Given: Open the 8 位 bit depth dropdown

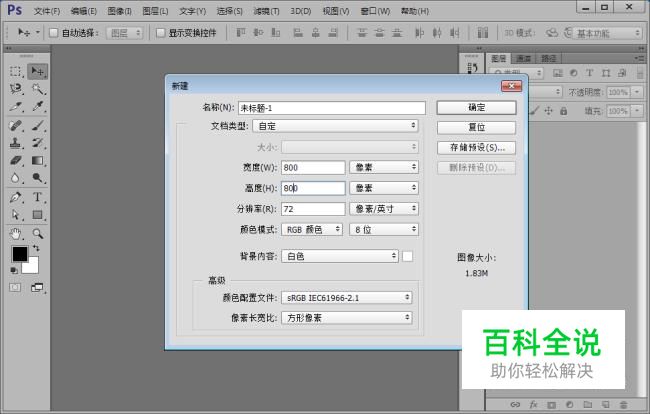Looking at the screenshot, I should click(384, 229).
